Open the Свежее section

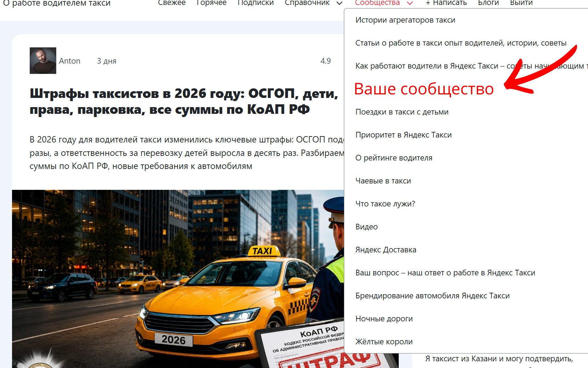(172, 3)
